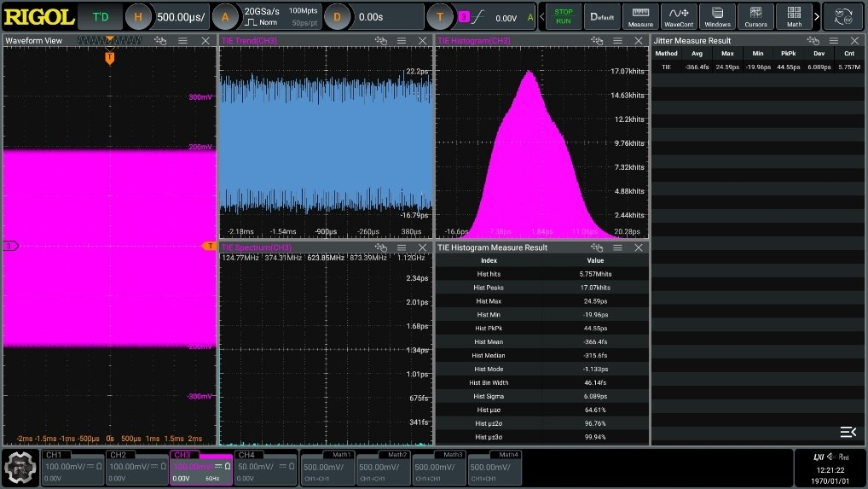
Task: Collapse toolbar with left chevron arrow
Action: [542, 16]
